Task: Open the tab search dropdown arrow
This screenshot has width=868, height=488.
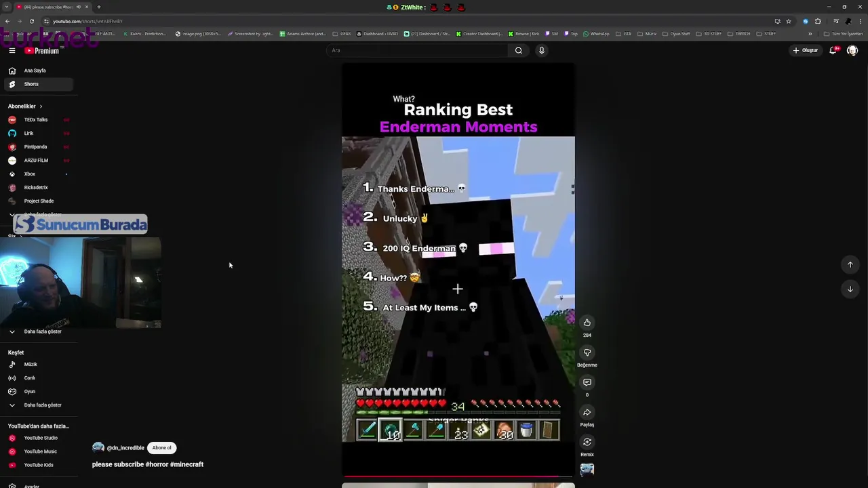Action: tap(6, 7)
